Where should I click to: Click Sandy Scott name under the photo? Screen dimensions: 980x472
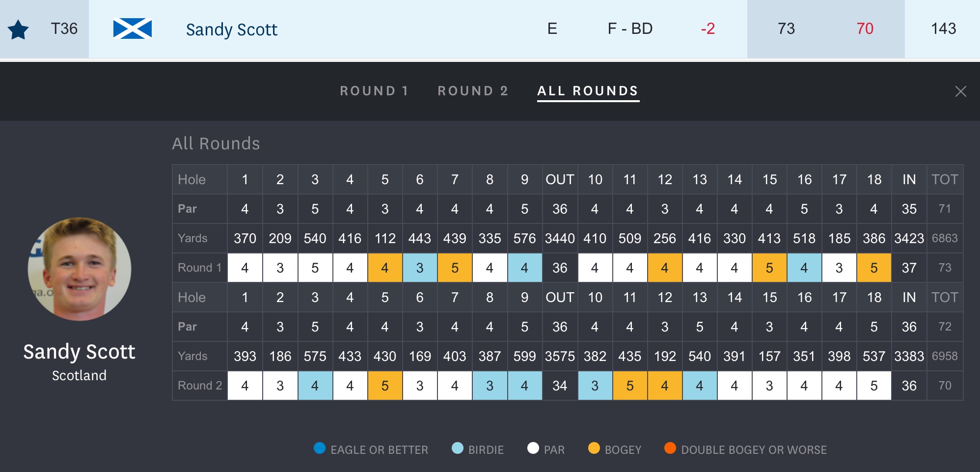(80, 352)
